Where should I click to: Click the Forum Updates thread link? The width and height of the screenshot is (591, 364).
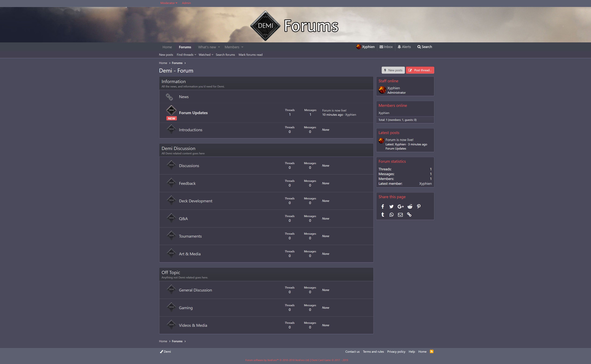point(193,112)
